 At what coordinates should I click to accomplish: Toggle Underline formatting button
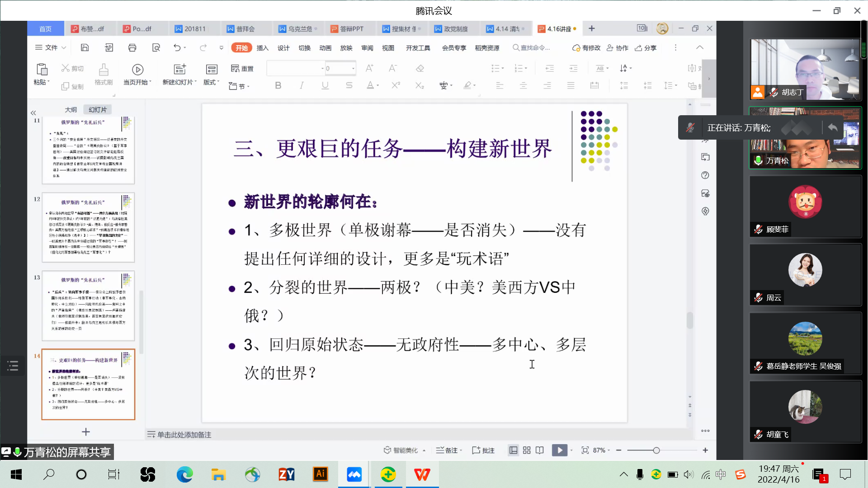(325, 85)
